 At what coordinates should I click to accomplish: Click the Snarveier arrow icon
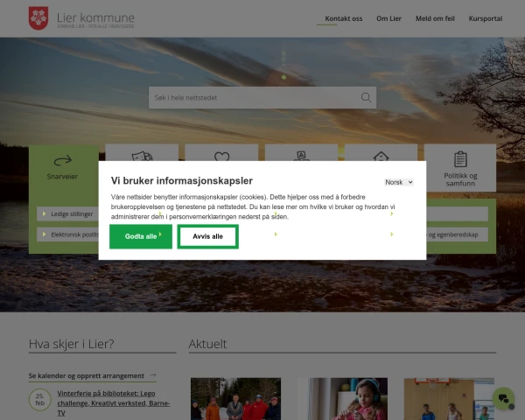coord(63,160)
